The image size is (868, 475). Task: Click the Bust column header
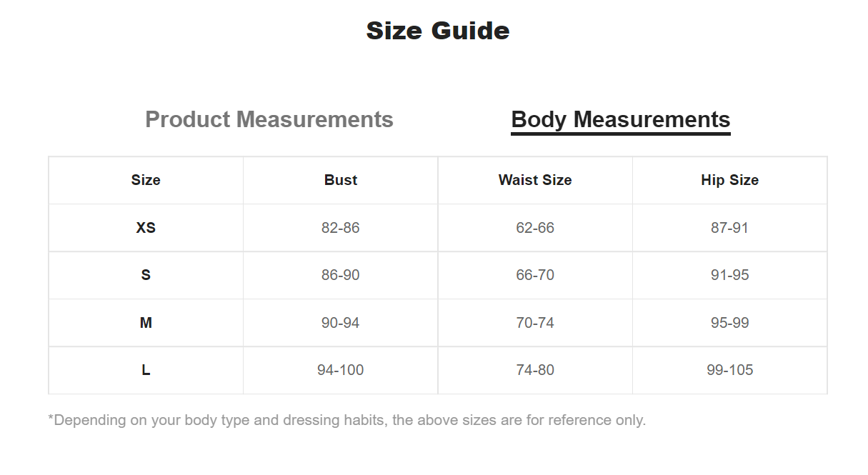341,180
